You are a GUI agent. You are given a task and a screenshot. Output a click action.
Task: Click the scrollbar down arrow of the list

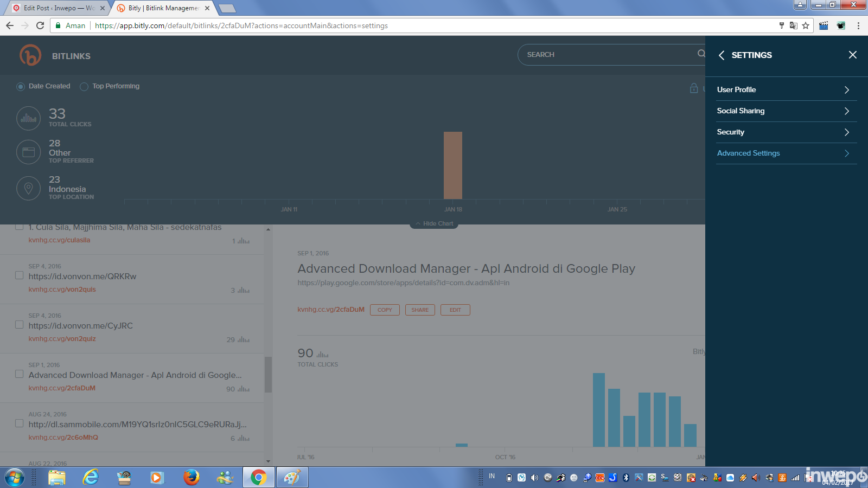coord(268,461)
